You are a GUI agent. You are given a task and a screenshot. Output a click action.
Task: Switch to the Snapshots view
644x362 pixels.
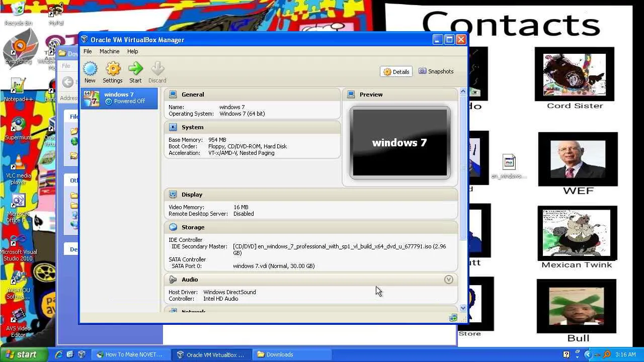[x=436, y=71]
